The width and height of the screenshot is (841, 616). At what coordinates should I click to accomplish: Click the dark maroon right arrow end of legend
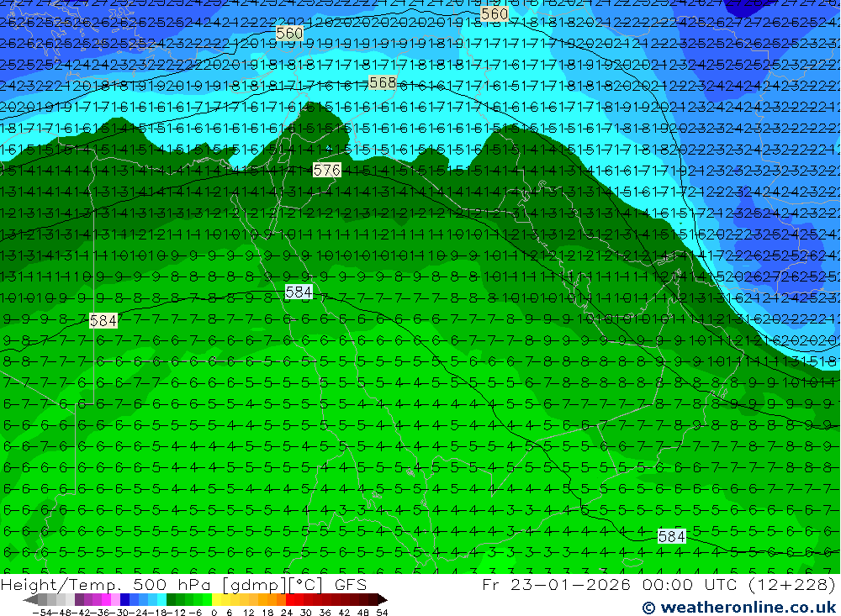pyautogui.click(x=383, y=599)
